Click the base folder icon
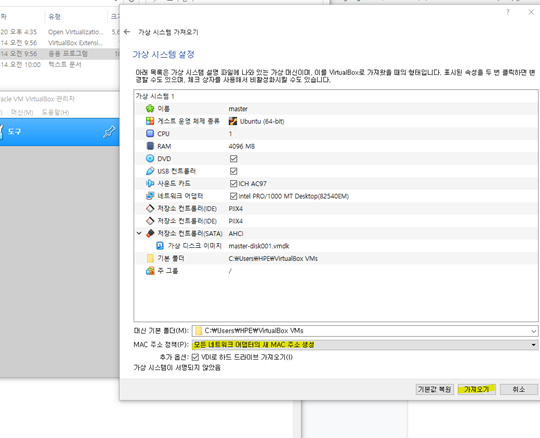Screen dimensions: 540x438 [x=150, y=258]
